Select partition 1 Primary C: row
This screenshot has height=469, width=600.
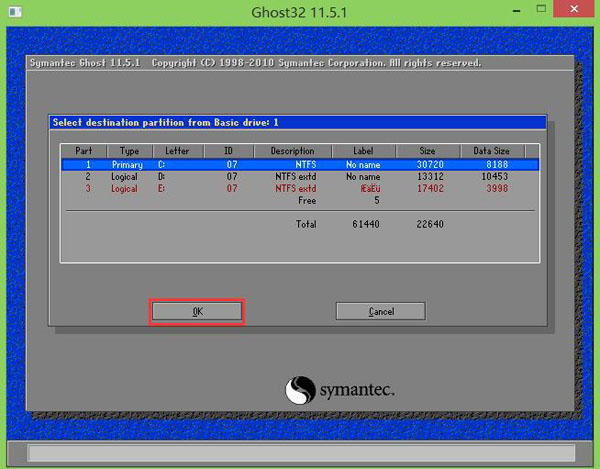pos(300,164)
